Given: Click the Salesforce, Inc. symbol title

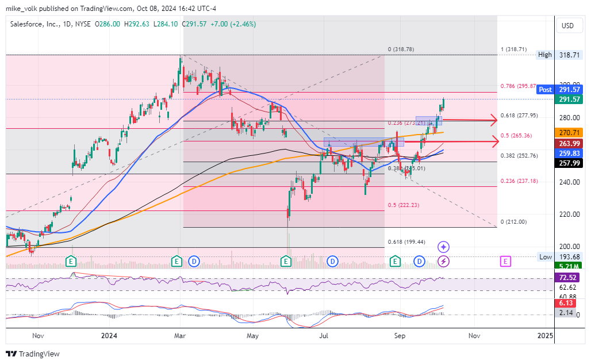Looking at the screenshot, I should point(34,24).
